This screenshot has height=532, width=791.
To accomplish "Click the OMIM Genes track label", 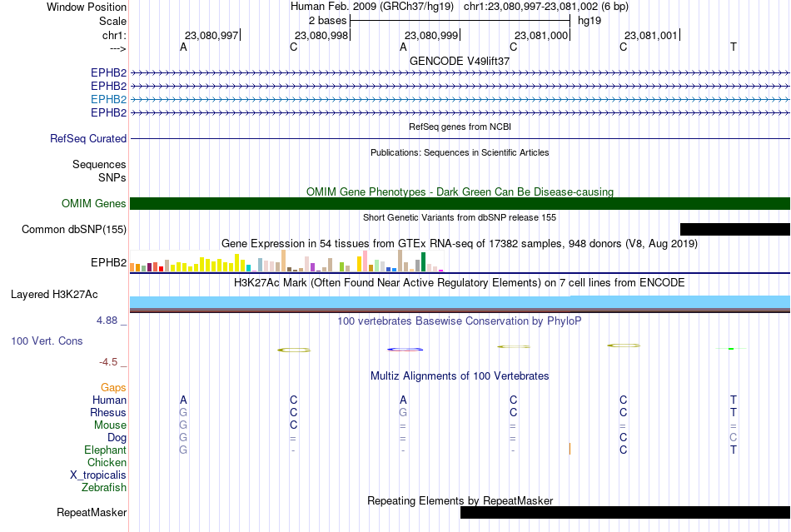I will point(94,203).
